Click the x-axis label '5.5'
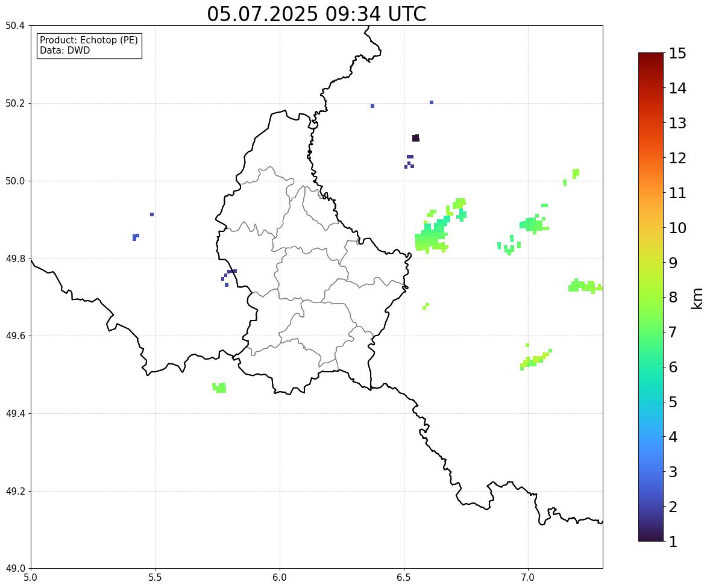710x588 pixels. [x=155, y=578]
